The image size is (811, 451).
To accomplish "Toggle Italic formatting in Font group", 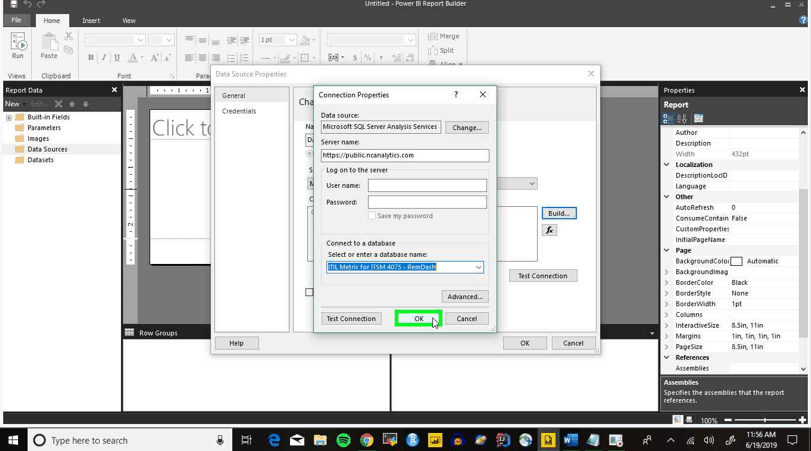I will pyautogui.click(x=104, y=57).
